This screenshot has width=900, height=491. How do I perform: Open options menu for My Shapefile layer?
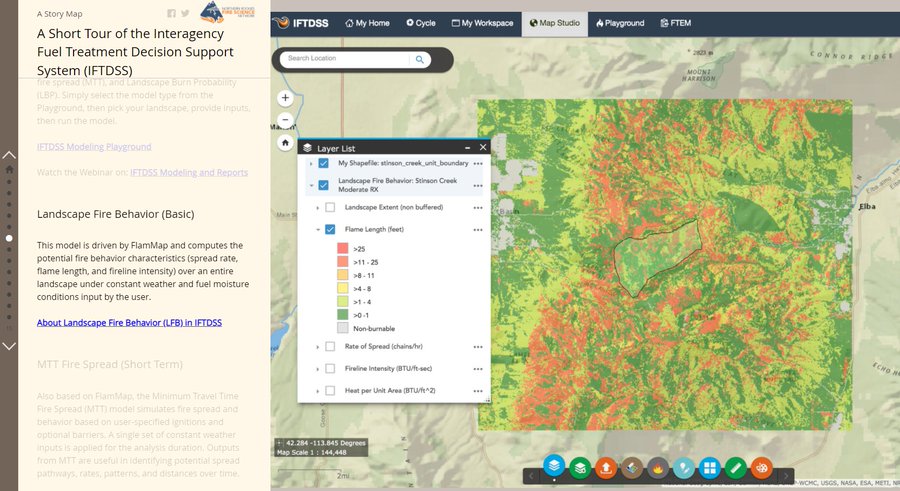point(478,164)
